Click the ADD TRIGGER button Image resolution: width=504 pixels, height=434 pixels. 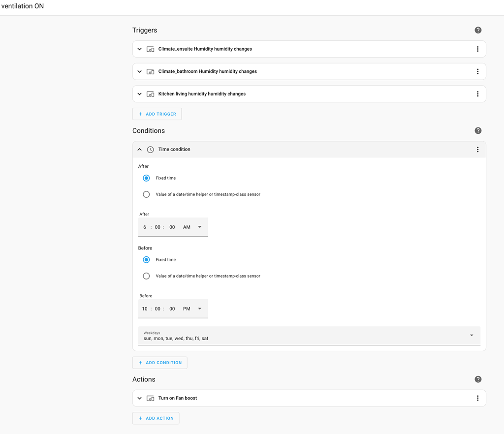(157, 114)
